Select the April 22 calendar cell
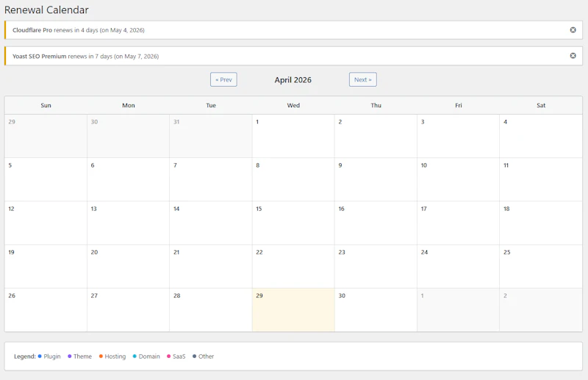The width and height of the screenshot is (588, 380). coord(293,266)
